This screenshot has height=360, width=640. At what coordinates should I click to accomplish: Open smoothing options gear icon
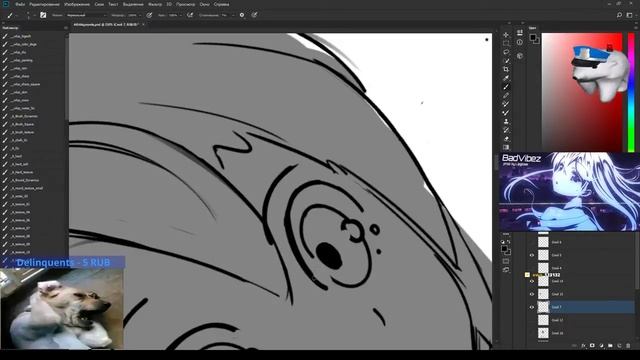point(242,15)
